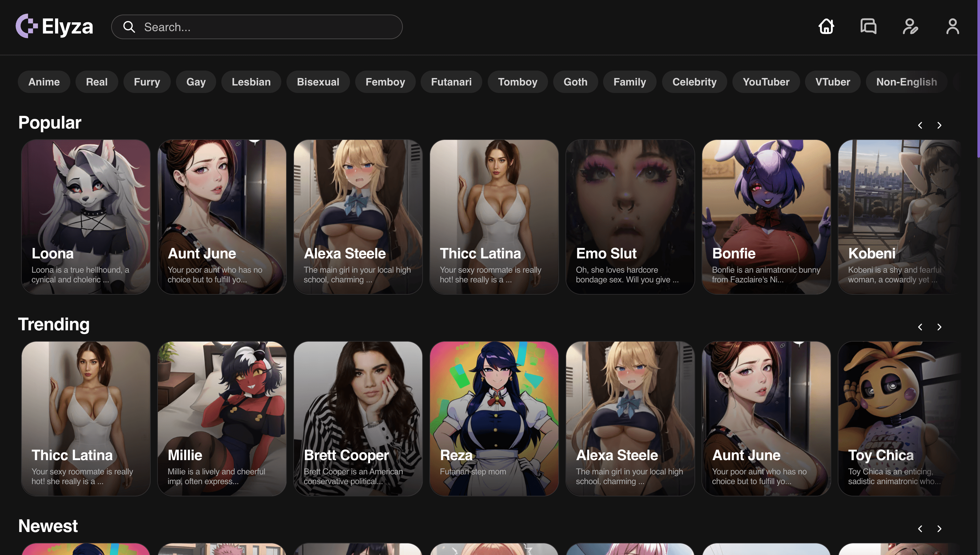Open the Bonfie character card
980x555 pixels.
(766, 217)
